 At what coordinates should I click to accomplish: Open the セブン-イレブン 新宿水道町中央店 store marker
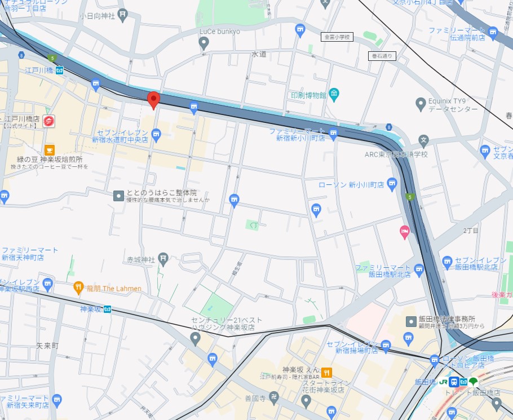[156, 135]
